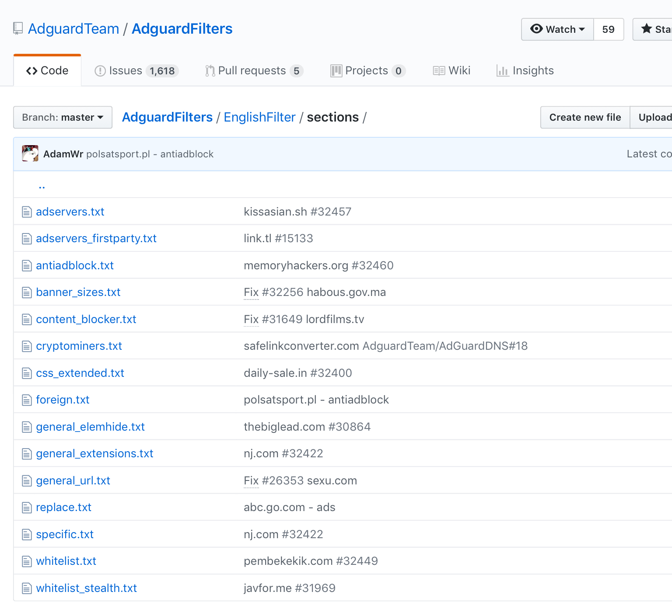Click the file icon next to specific.txt
This screenshot has width=672, height=616.
(x=27, y=535)
